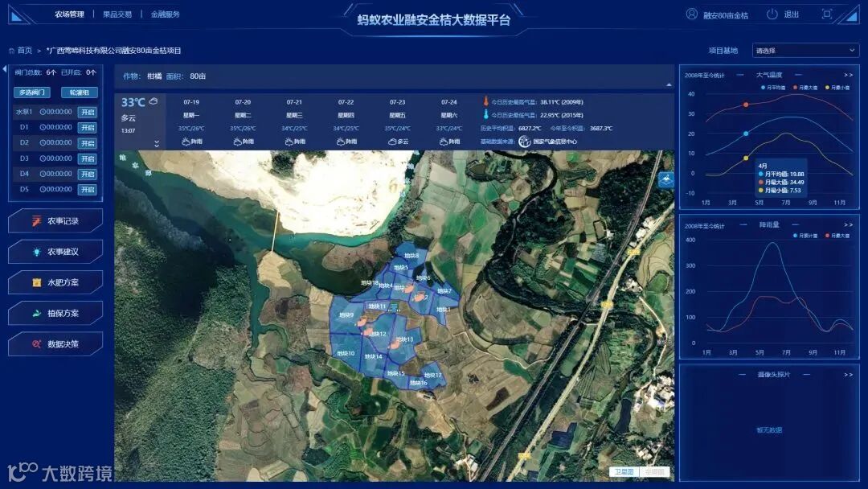Turn on valve D5 with 开启

pyautogui.click(x=88, y=189)
